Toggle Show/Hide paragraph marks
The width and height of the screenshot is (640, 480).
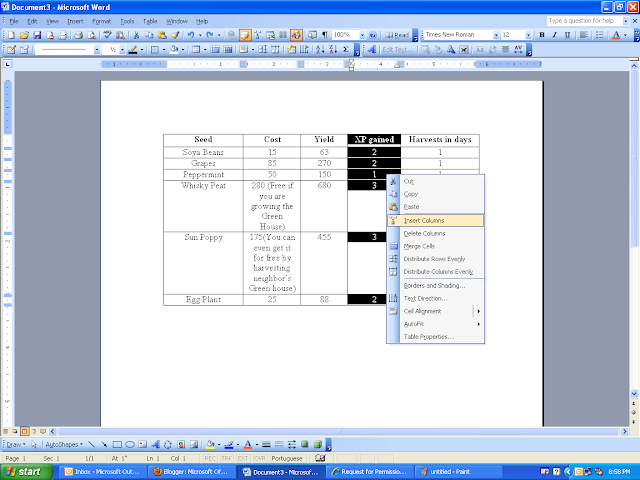click(325, 36)
